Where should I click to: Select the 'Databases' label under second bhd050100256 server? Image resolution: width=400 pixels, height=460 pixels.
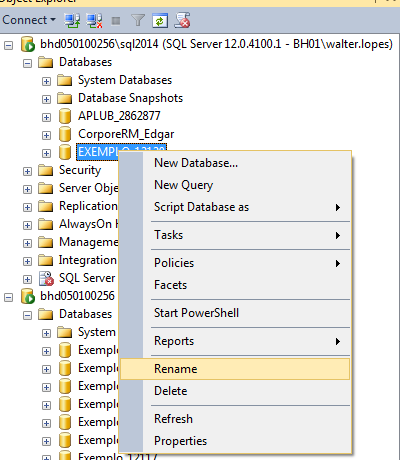tap(85, 314)
